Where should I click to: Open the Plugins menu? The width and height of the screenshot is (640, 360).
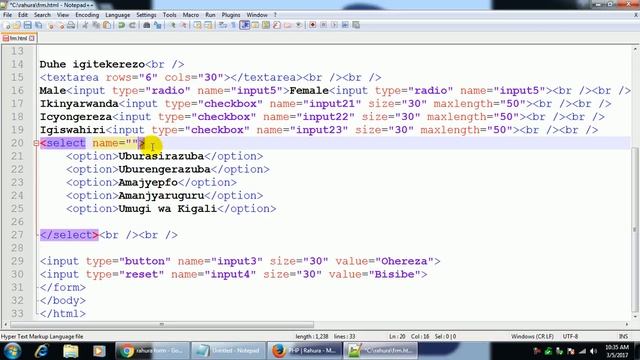point(231,15)
